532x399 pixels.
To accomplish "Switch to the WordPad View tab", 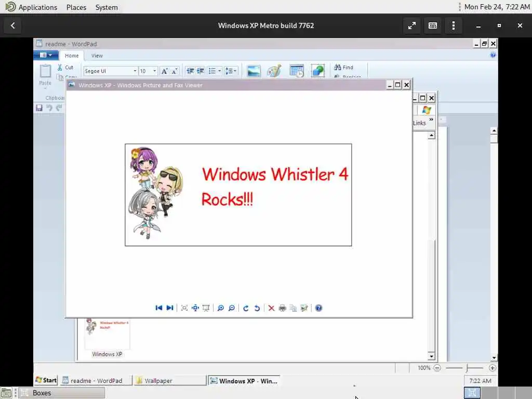I will coord(97,55).
